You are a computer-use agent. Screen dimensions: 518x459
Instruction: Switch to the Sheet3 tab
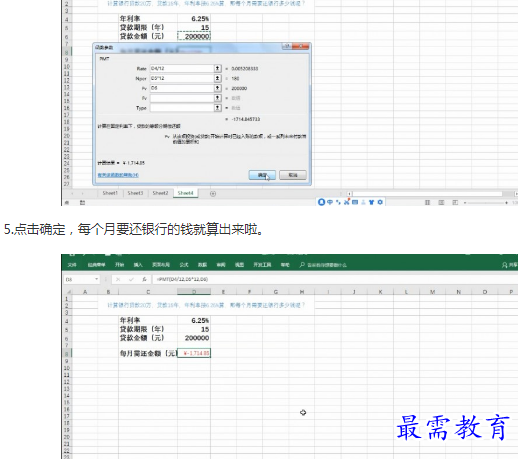point(135,193)
